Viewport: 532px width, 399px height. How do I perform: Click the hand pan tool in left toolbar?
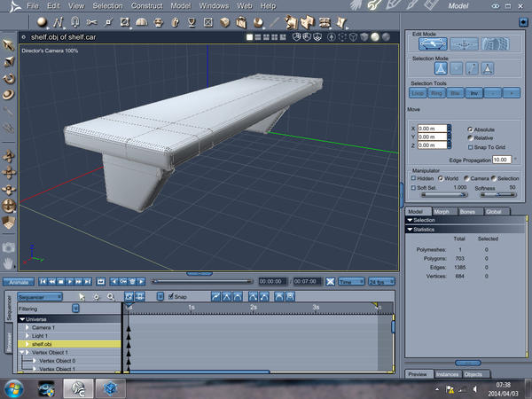tap(8, 262)
